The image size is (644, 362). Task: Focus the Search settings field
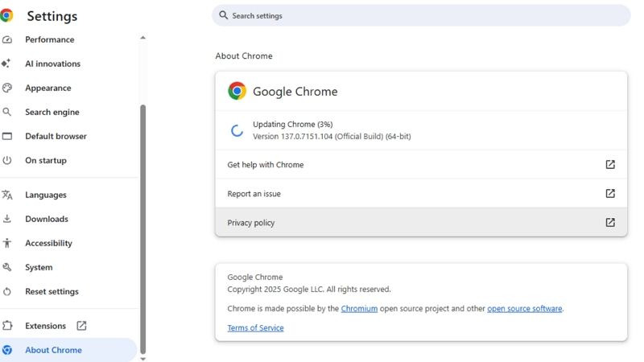[x=421, y=15]
